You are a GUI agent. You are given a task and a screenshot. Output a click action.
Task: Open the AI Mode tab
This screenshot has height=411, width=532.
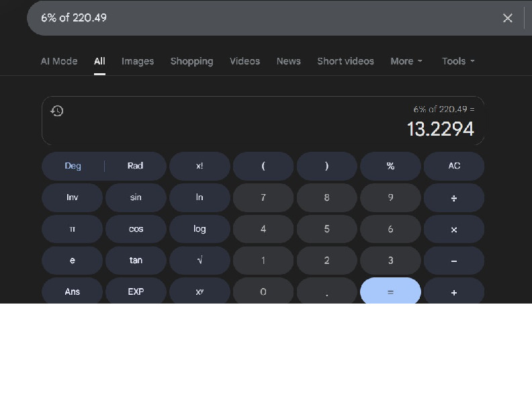click(59, 61)
